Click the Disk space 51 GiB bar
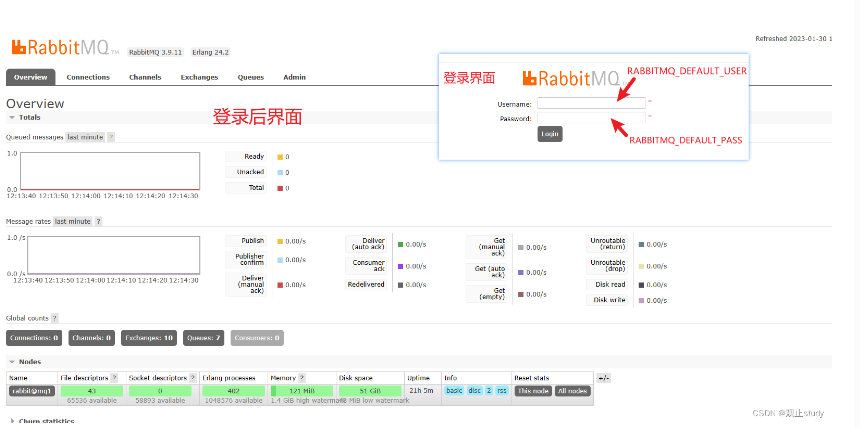 (x=370, y=391)
